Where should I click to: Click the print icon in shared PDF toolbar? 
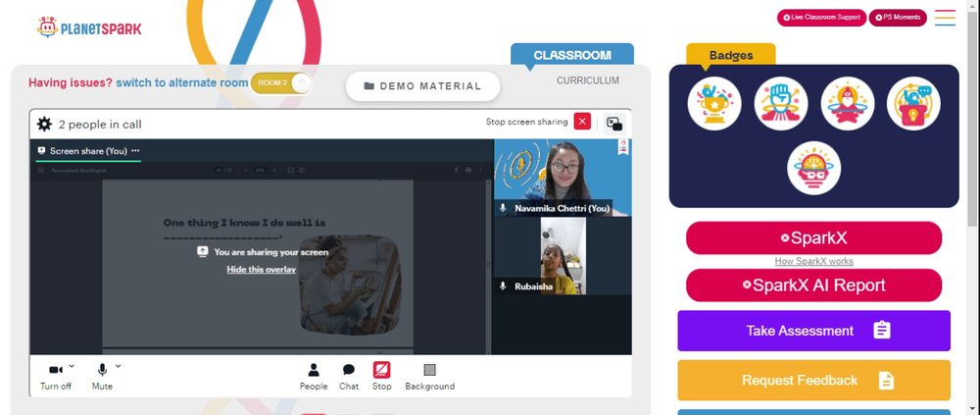[468, 170]
